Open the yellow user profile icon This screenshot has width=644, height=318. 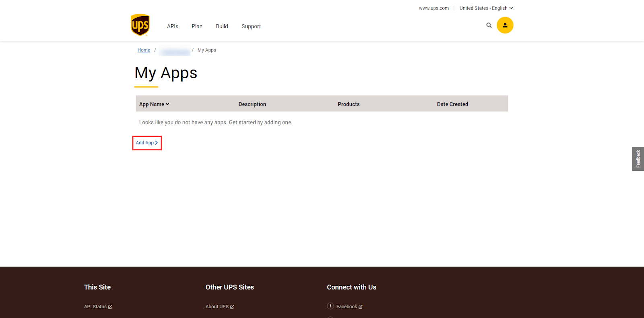(505, 25)
